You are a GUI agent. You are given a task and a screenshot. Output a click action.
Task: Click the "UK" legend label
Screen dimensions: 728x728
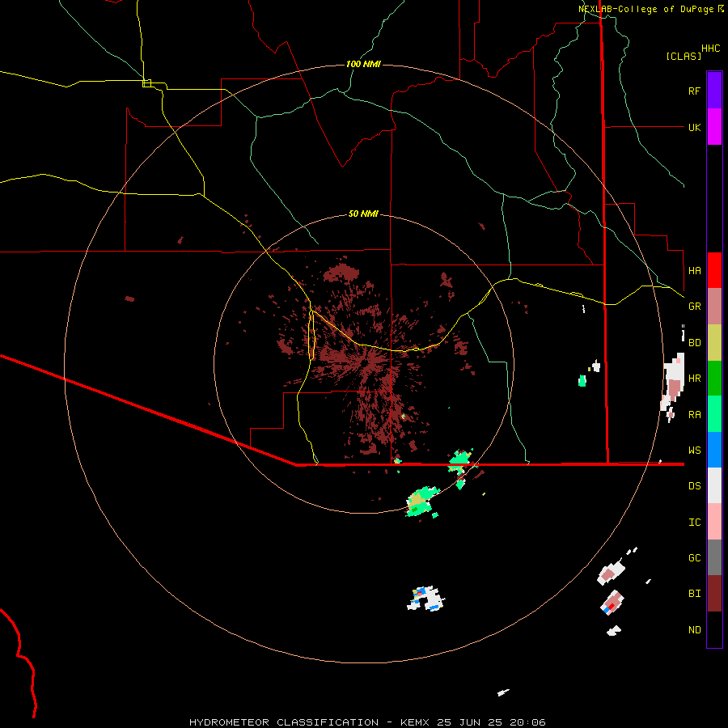tap(694, 128)
